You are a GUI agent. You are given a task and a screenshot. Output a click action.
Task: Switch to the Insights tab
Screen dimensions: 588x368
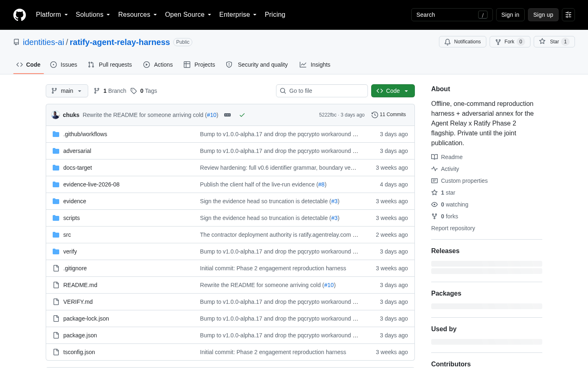315,65
